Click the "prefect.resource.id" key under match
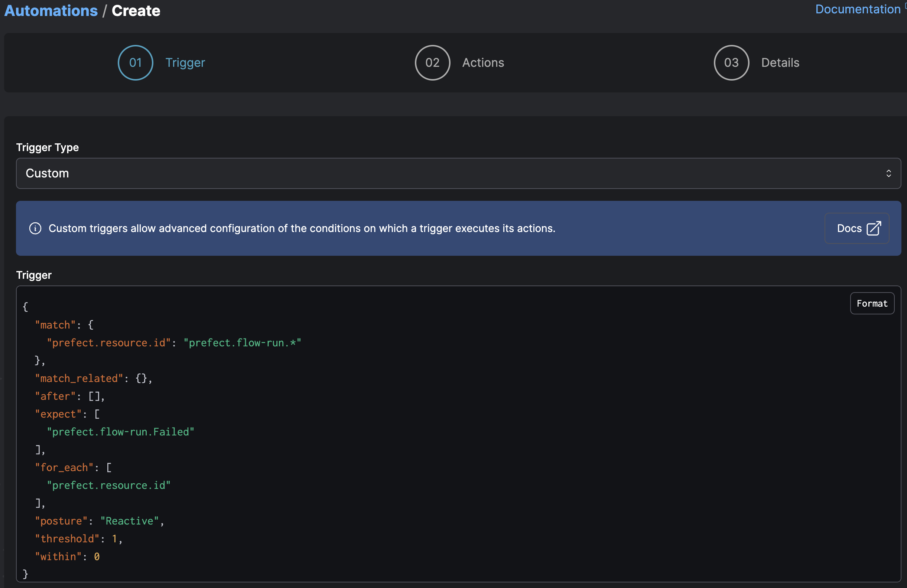The width and height of the screenshot is (907, 588). click(108, 343)
